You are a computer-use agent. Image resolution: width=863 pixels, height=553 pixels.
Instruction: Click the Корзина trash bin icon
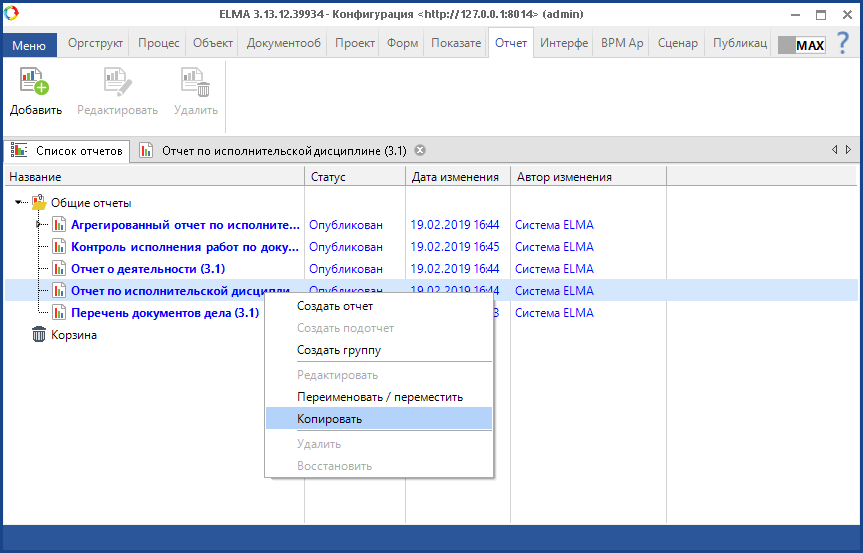[39, 335]
